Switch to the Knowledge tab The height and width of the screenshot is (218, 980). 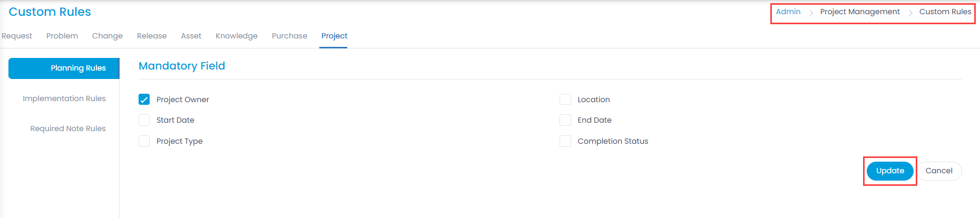point(237,36)
